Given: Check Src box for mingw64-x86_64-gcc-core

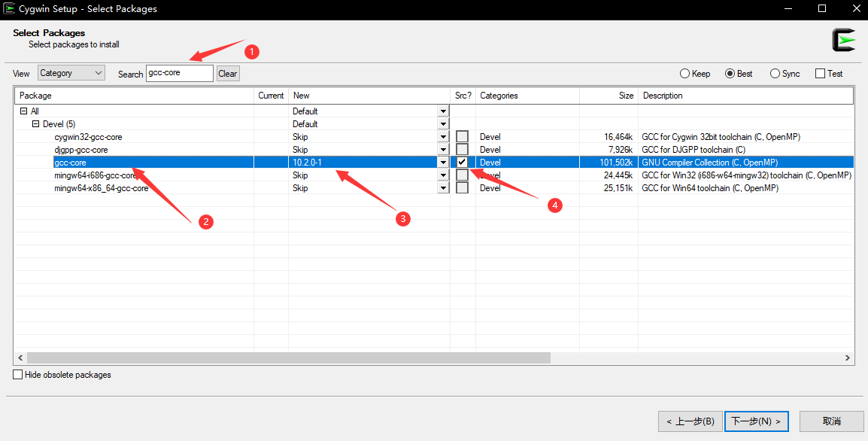Looking at the screenshot, I should tap(463, 188).
